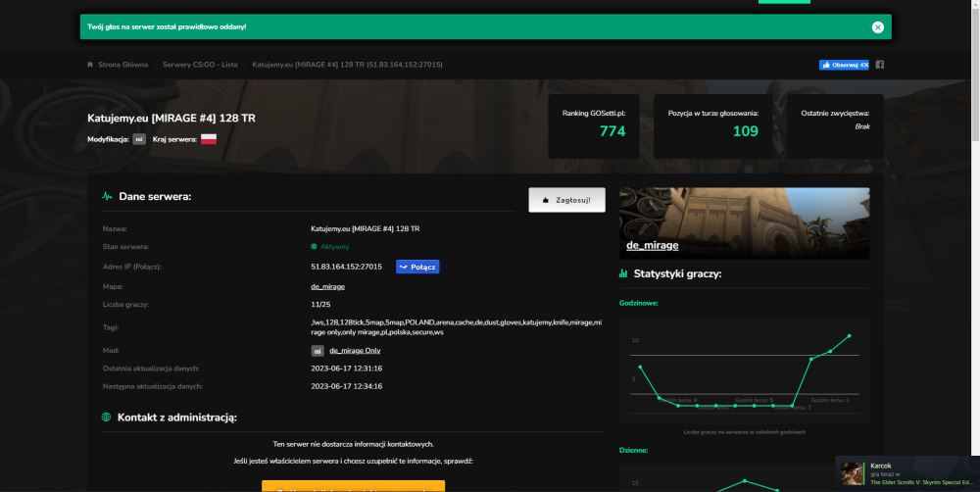Open the de_mirage Only mod link
980x492 pixels.
click(x=355, y=351)
